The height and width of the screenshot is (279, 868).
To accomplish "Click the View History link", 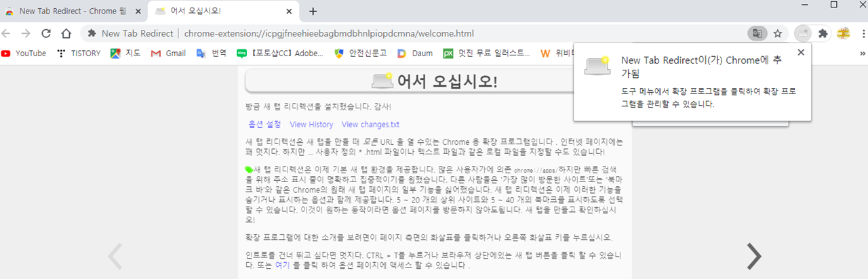I will pos(311,125).
